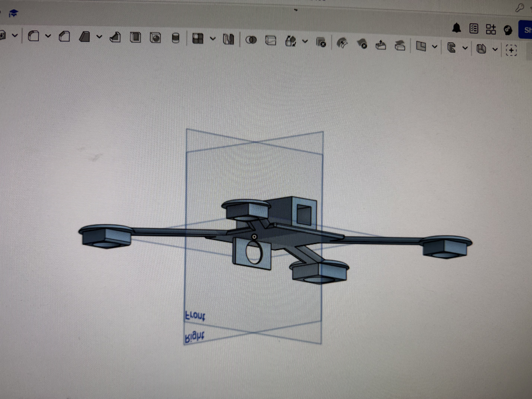This screenshot has height=399, width=532.
Task: Expand the dropdown arrow left of Fillet
Action: point(15,36)
